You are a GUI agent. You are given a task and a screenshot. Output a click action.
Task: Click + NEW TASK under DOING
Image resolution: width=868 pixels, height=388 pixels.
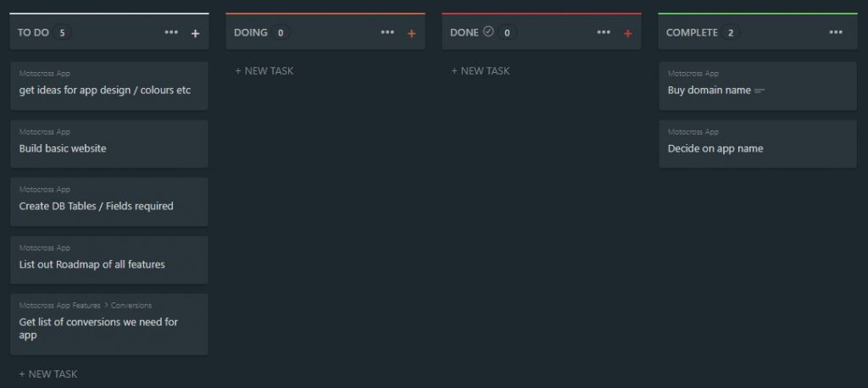coord(264,71)
